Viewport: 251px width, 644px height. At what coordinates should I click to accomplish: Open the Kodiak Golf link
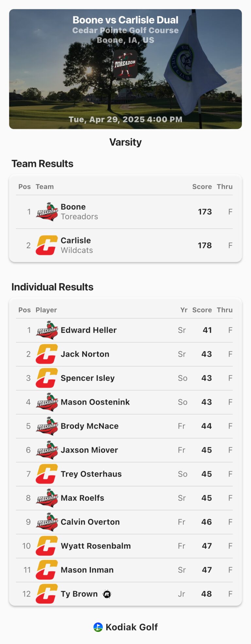pyautogui.click(x=131, y=627)
